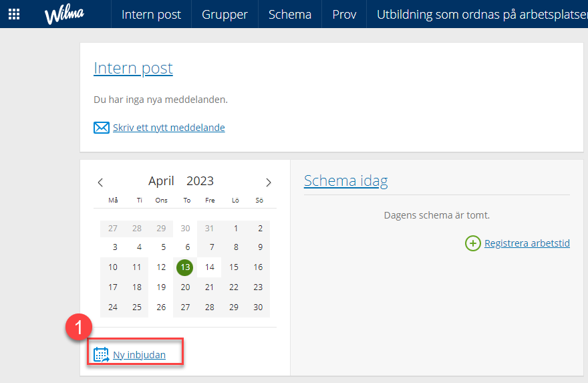Open Utbildning som ordnas på arbetsplatsen menu
588x383 pixels.
click(482, 14)
